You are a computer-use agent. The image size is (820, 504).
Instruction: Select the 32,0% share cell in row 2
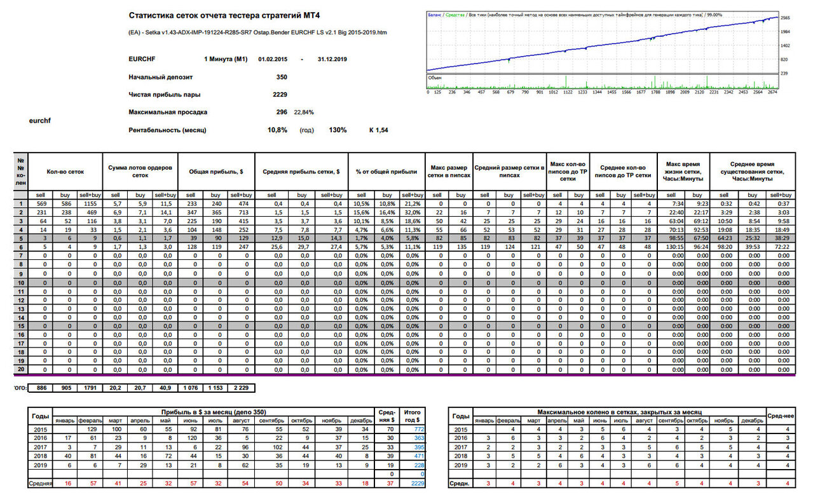pyautogui.click(x=412, y=212)
